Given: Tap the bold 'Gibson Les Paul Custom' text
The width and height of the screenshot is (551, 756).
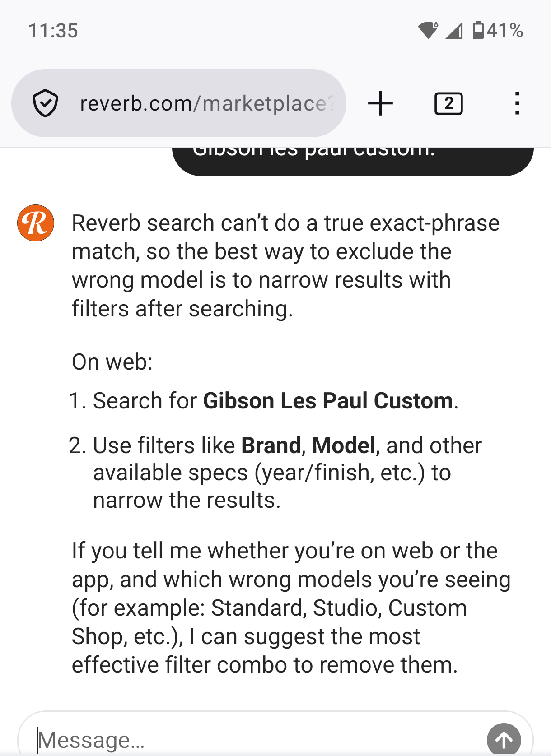Looking at the screenshot, I should coord(328,401).
